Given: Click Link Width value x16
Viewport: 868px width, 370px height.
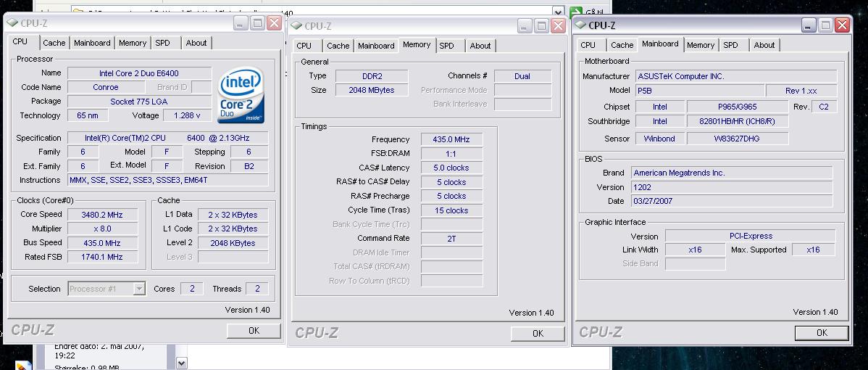Looking at the screenshot, I should pyautogui.click(x=695, y=250).
